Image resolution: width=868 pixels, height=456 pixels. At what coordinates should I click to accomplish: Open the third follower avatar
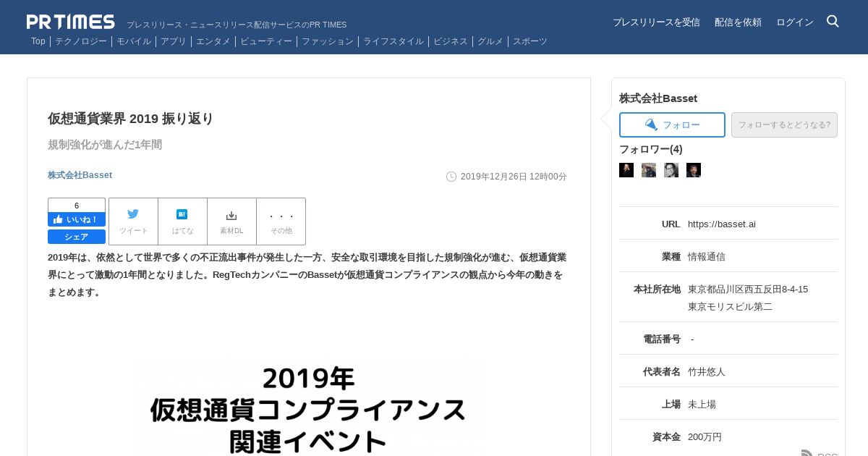[x=671, y=170]
